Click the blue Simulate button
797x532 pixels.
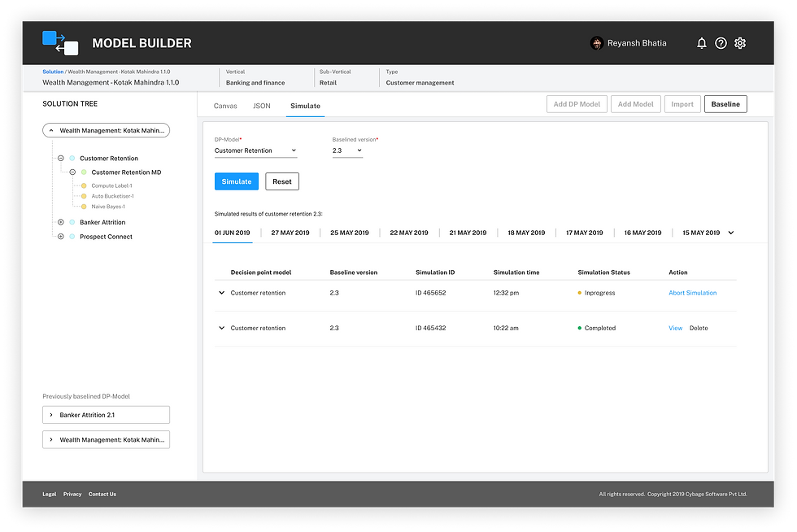(x=237, y=181)
